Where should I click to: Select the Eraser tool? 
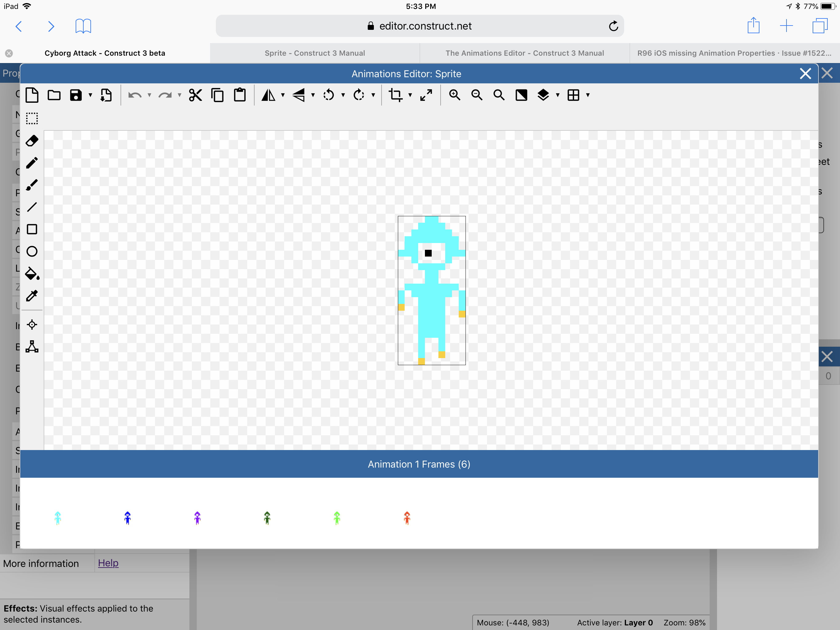point(32,140)
